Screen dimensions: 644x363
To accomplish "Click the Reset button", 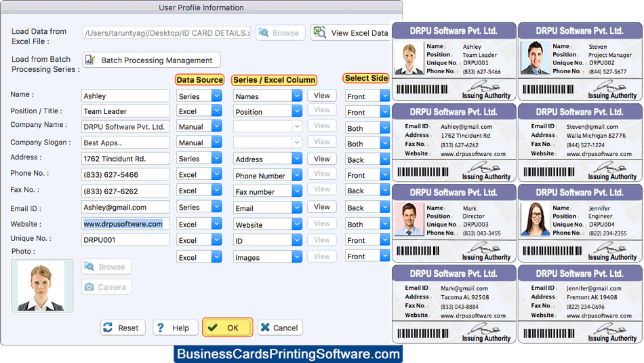I will (123, 328).
